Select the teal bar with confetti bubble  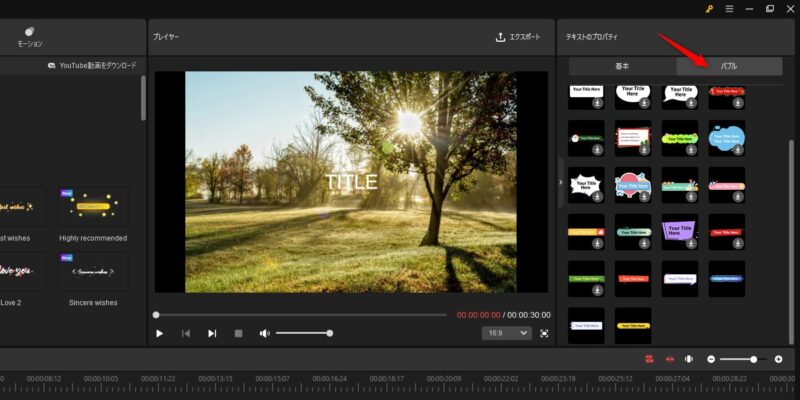680,185
